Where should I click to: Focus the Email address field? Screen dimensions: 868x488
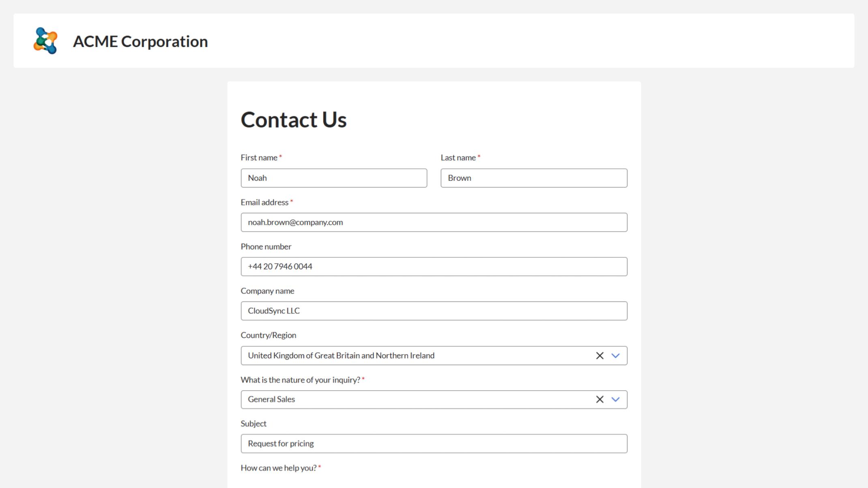434,222
